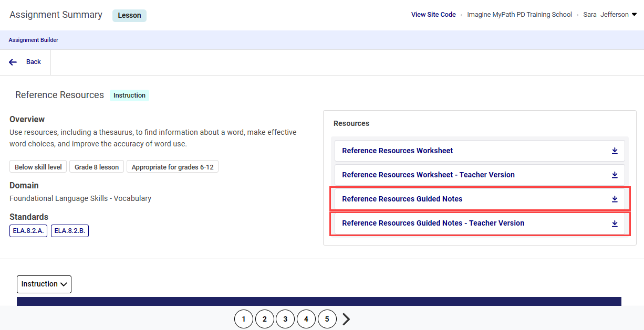The image size is (644, 330).
Task: Click the Overview heading
Action: click(27, 119)
